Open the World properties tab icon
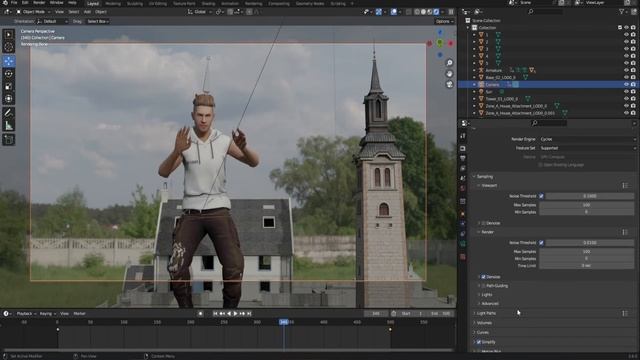640x360 pixels. point(462,189)
